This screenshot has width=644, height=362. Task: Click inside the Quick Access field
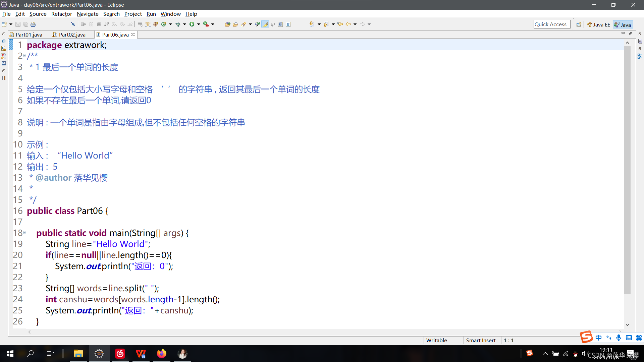[552, 24]
